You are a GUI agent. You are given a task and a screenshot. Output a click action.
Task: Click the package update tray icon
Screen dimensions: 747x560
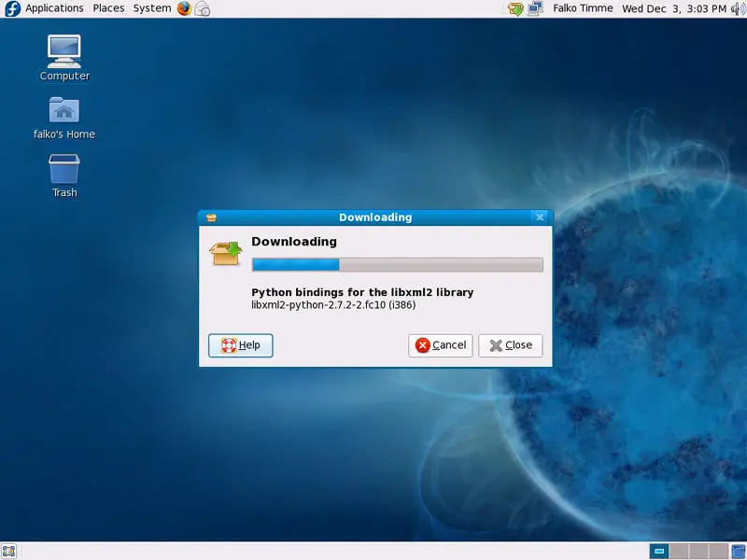tap(515, 8)
